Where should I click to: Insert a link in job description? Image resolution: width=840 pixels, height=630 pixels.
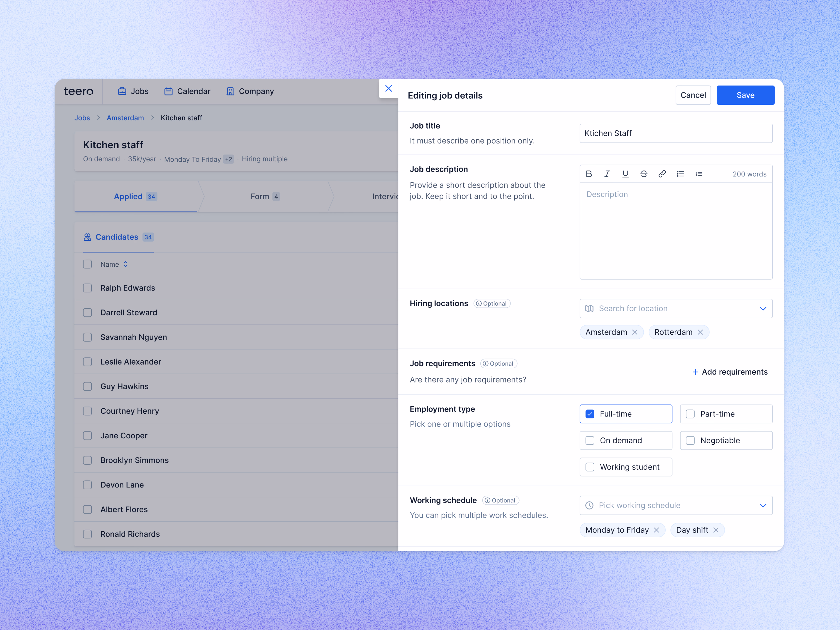pyautogui.click(x=662, y=174)
